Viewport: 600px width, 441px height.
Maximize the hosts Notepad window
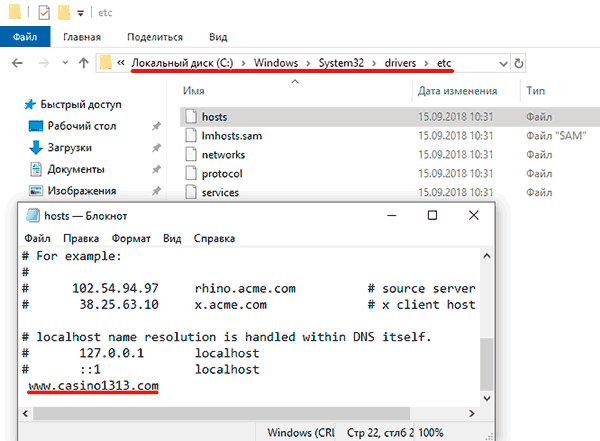point(432,216)
